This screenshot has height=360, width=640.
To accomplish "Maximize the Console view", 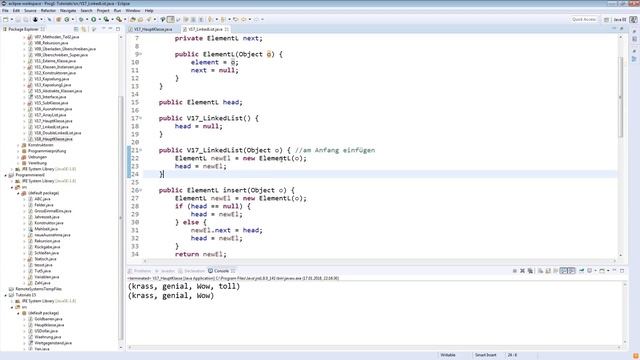I will tap(622, 270).
